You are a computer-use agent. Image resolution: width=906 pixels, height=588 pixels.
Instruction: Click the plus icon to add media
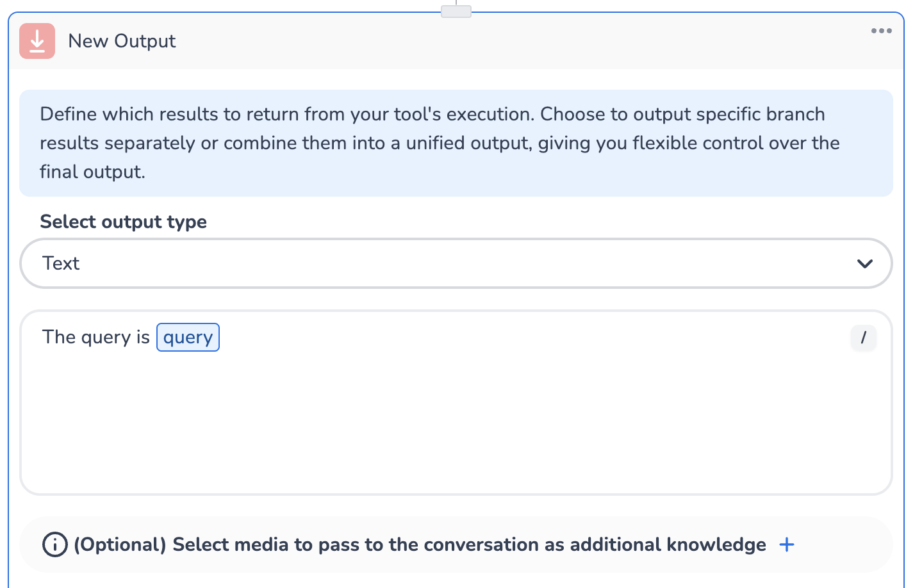pyautogui.click(x=787, y=544)
